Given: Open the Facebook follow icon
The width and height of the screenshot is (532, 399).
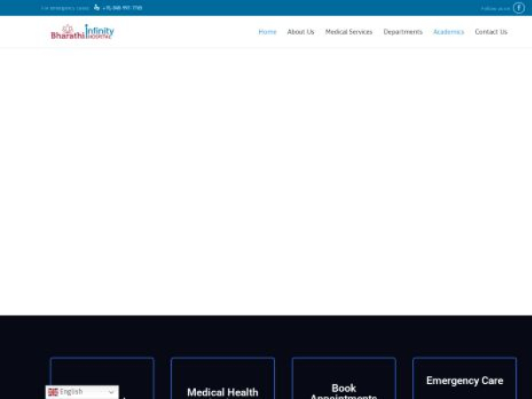Looking at the screenshot, I should coord(519,8).
